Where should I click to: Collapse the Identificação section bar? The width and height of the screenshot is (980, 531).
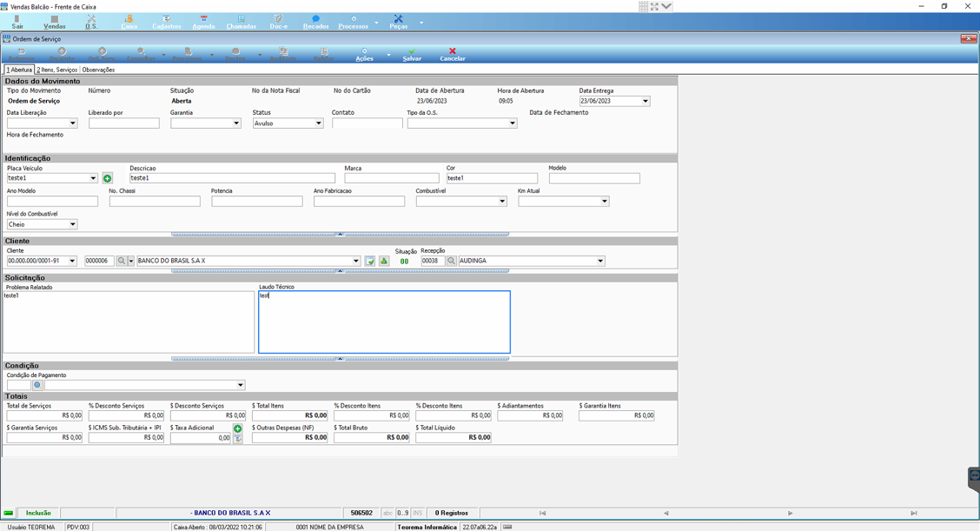340,234
